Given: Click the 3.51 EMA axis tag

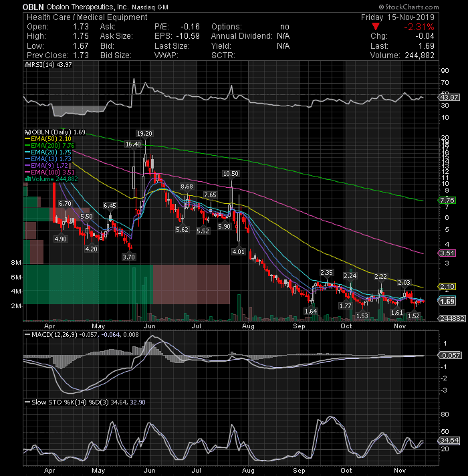Looking at the screenshot, I should point(447,253).
